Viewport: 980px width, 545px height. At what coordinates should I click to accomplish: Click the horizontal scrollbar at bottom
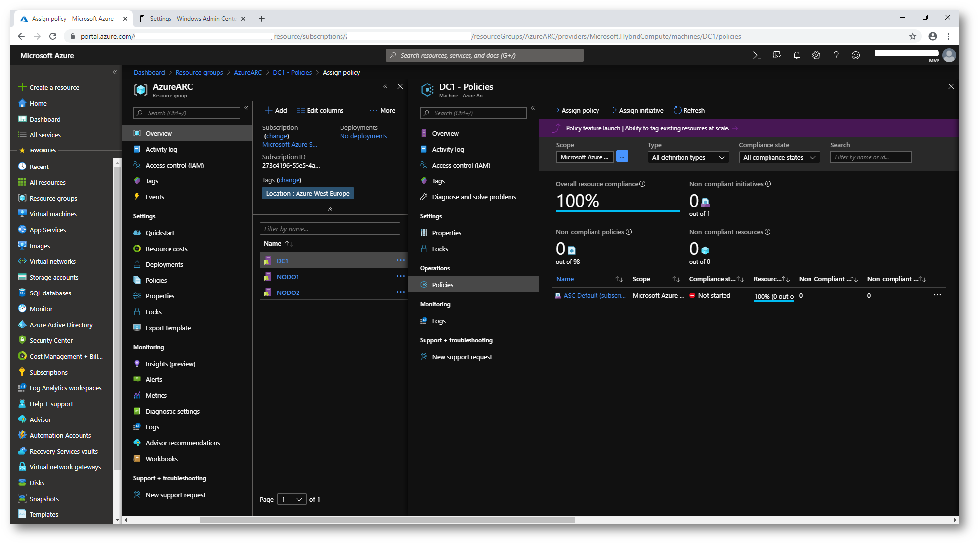tap(387, 520)
